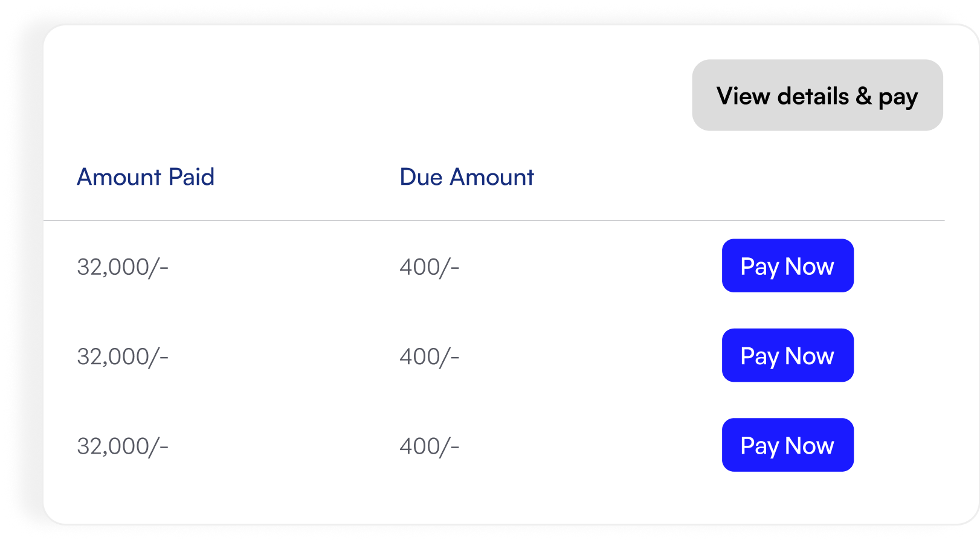Select third row's 400/- due amount

430,446
